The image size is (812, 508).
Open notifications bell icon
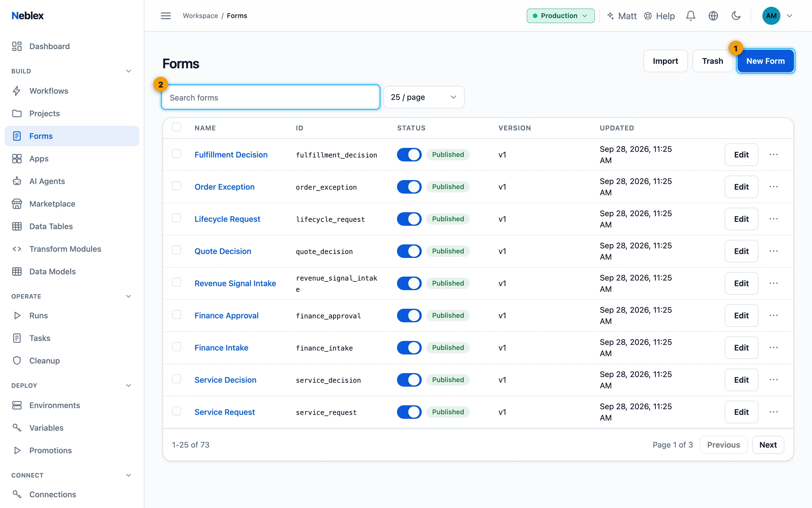690,16
